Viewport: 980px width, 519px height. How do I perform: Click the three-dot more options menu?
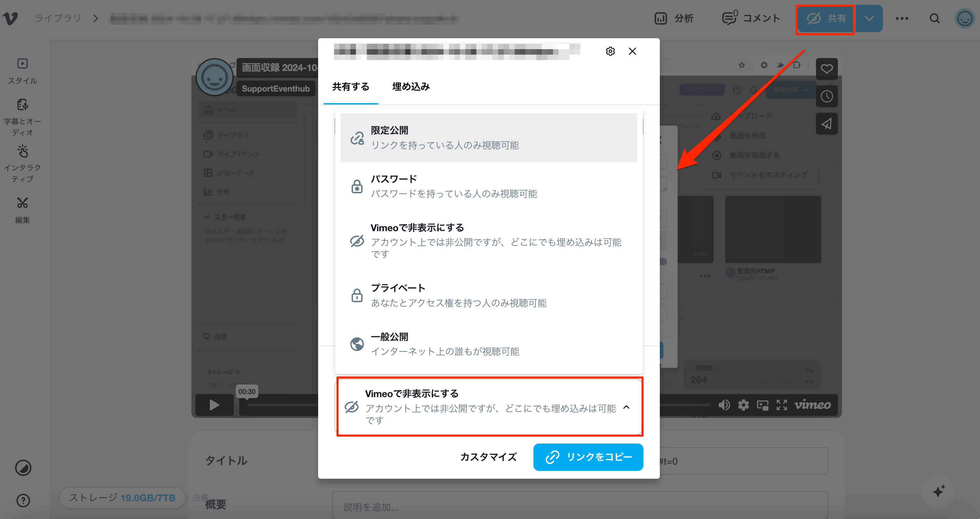[x=902, y=18]
